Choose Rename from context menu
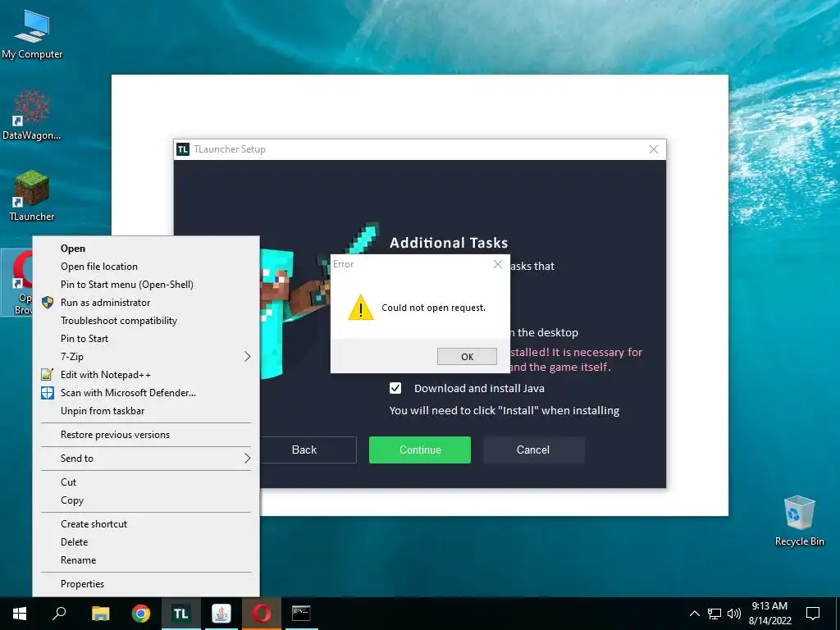This screenshot has height=630, width=840. pos(146,560)
